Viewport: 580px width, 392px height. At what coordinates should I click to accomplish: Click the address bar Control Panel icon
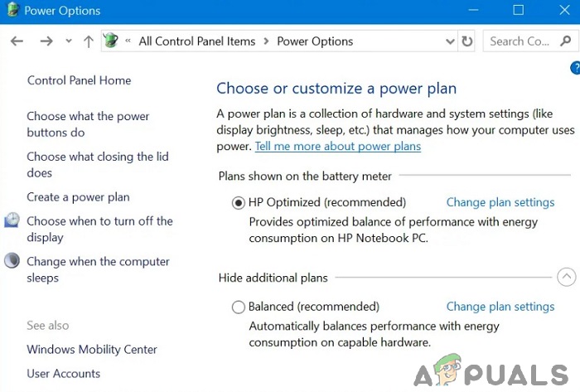pyautogui.click(x=111, y=41)
